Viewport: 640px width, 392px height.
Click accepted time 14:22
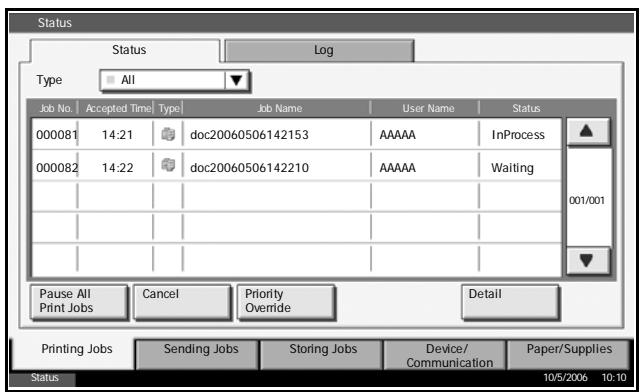coord(117,168)
